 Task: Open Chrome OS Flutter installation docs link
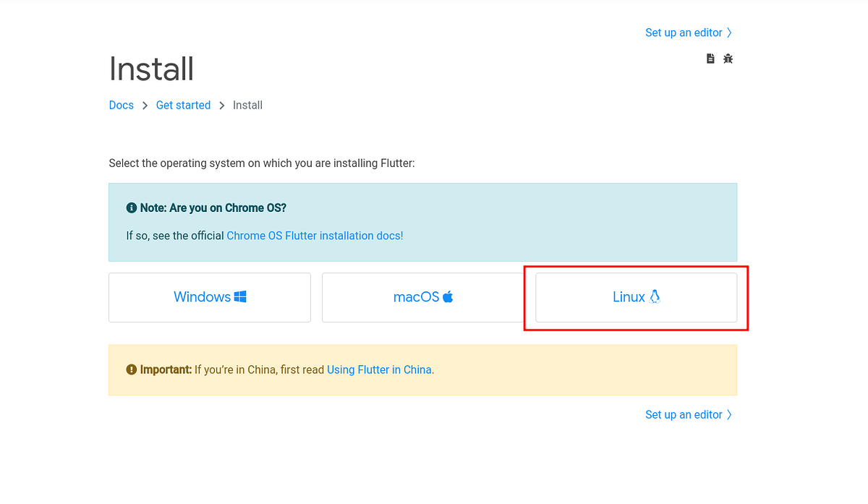tap(315, 236)
